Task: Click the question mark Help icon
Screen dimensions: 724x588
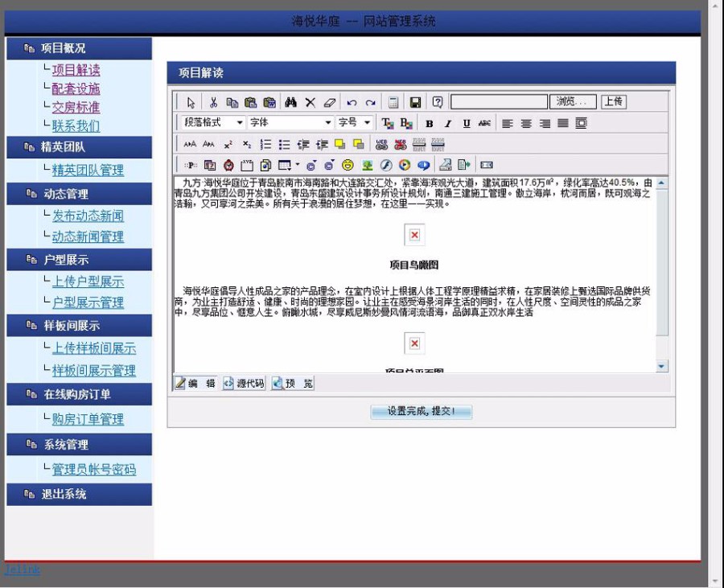Action: pos(438,102)
